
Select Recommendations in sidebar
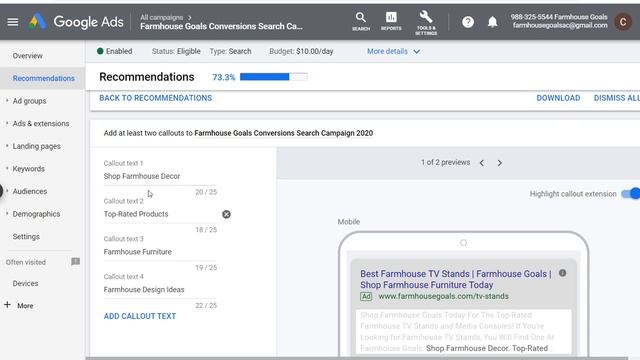click(x=43, y=78)
